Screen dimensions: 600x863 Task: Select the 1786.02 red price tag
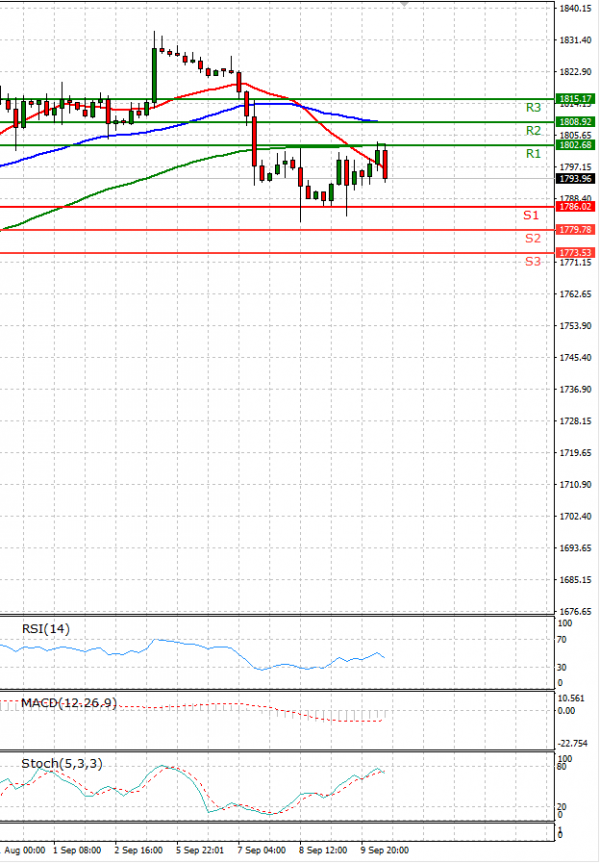[575, 206]
